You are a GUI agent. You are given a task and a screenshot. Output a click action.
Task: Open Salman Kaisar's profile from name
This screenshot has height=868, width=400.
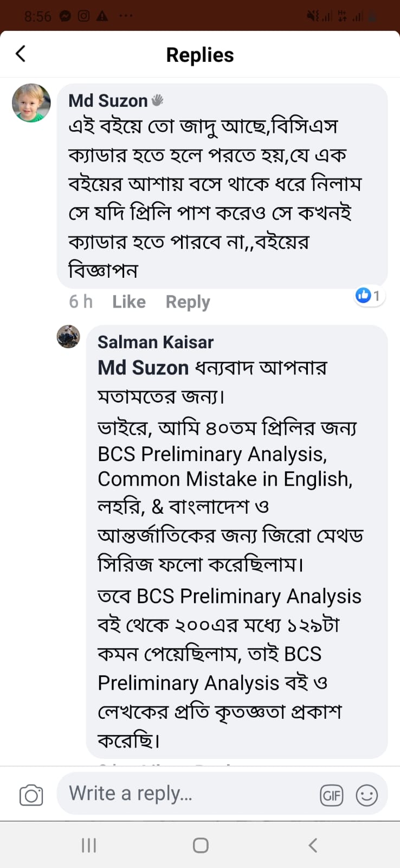click(156, 342)
